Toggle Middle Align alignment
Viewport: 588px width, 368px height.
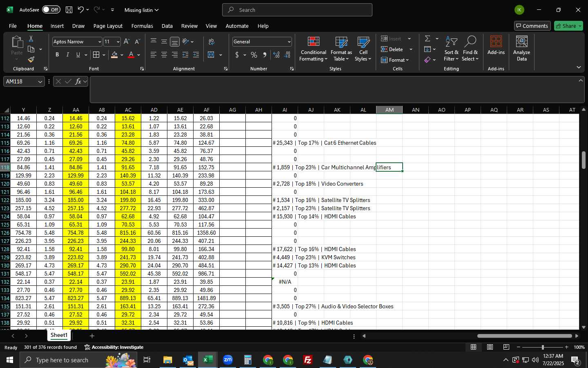click(164, 41)
